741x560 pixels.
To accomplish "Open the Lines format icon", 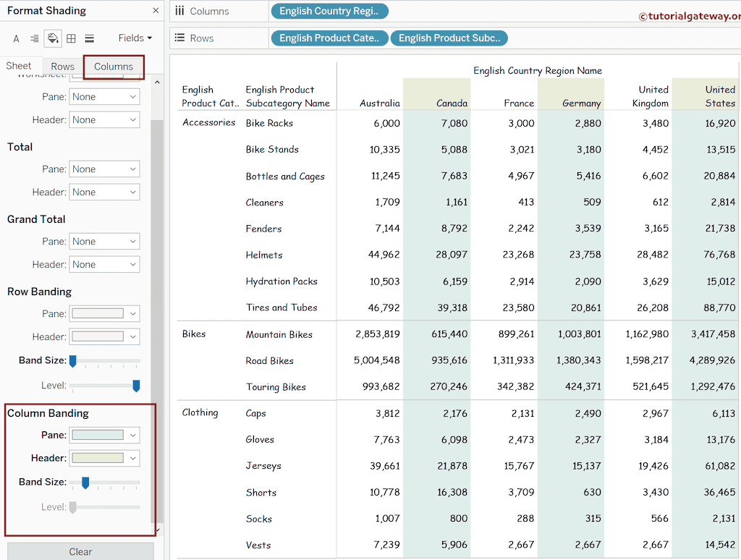I will pos(90,39).
